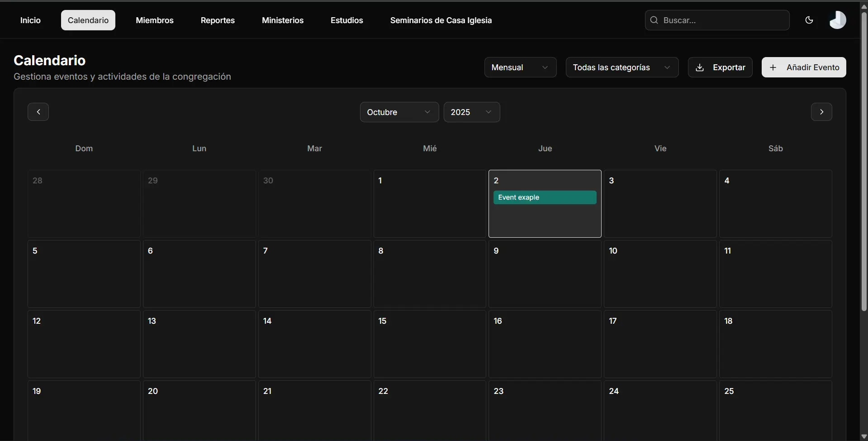Toggle dark mode with the moon icon
The height and width of the screenshot is (441, 868).
click(x=809, y=20)
